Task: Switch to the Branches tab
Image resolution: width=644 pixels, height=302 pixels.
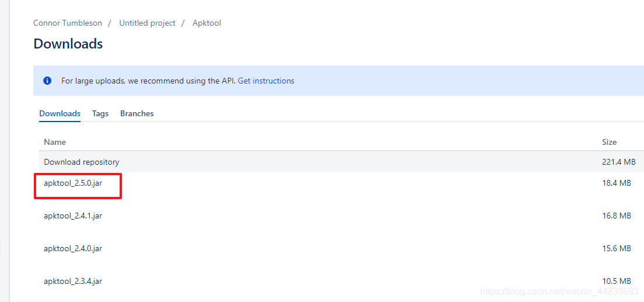Action: coord(136,113)
